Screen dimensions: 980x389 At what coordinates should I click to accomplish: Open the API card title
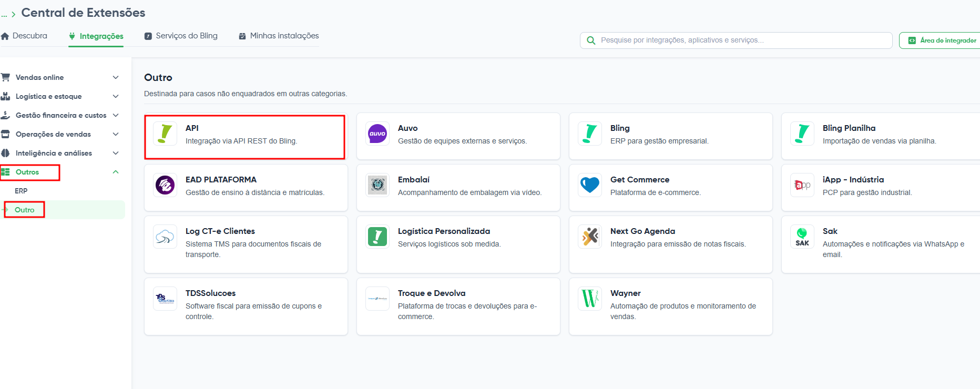[x=192, y=128]
